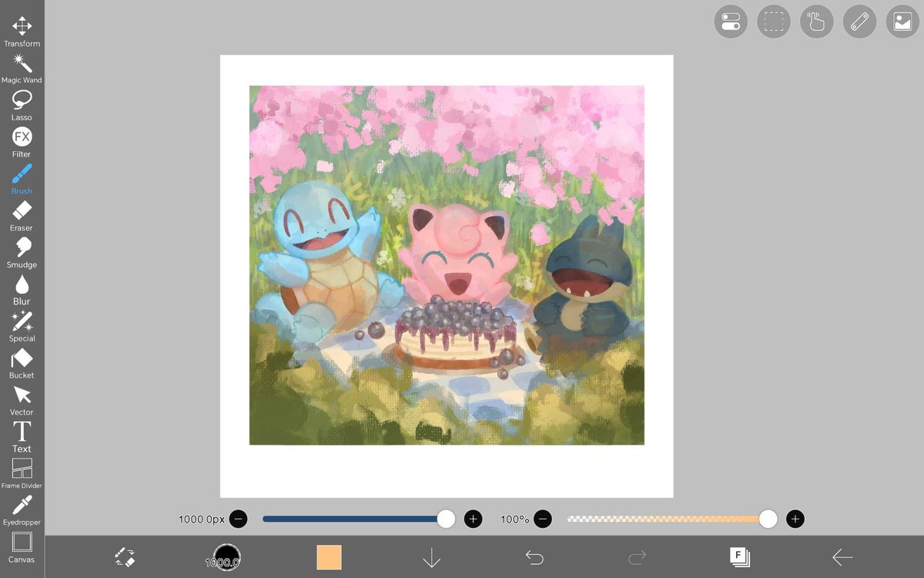Select the Eraser tool
924x578 pixels.
22,216
